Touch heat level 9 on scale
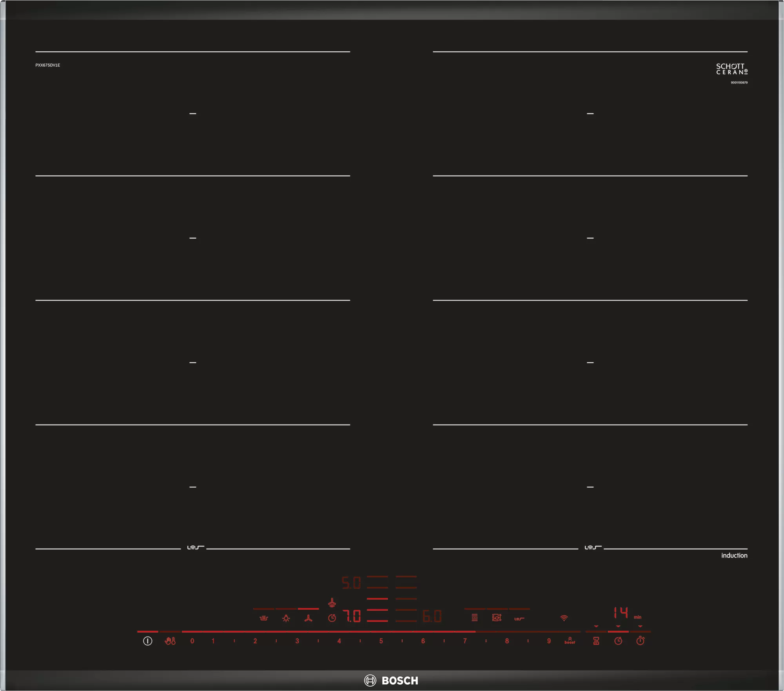Viewport: 784px width, 691px height. click(x=549, y=641)
